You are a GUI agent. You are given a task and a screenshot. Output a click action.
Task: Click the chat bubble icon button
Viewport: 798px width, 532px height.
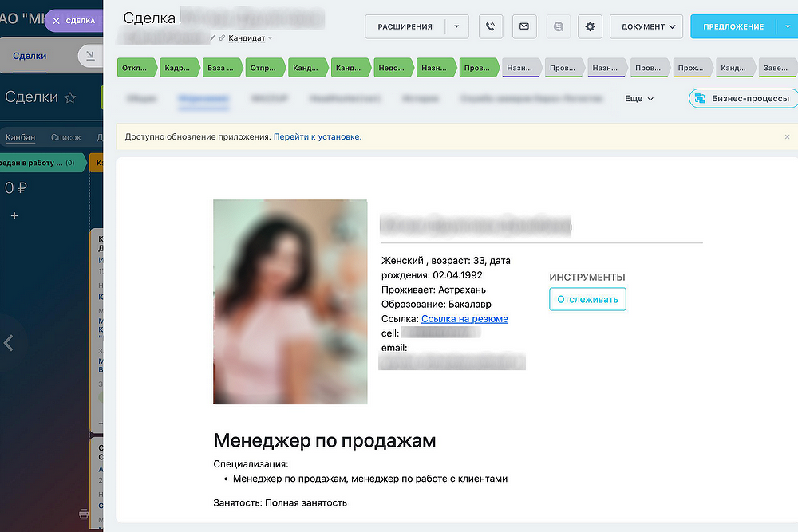click(x=558, y=26)
